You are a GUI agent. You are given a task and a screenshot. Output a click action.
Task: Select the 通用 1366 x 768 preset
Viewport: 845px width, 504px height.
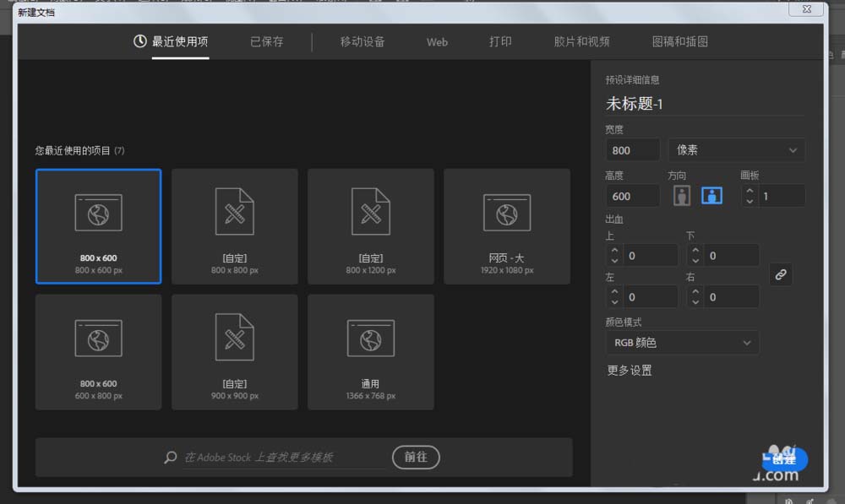pos(371,351)
